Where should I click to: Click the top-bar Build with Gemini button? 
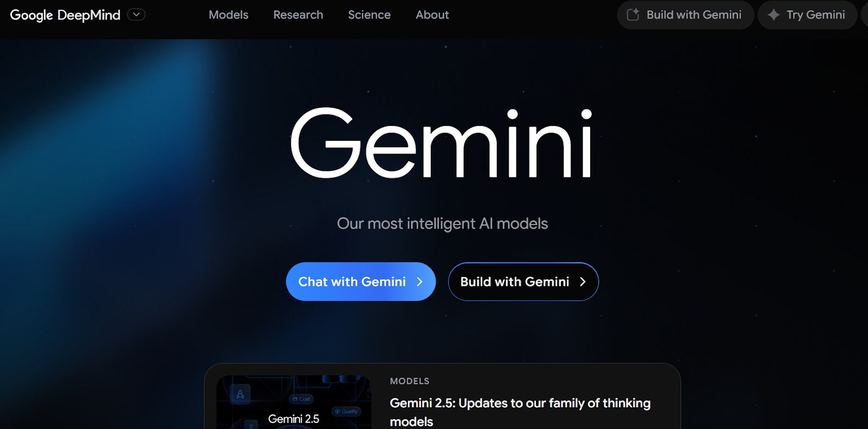(685, 15)
